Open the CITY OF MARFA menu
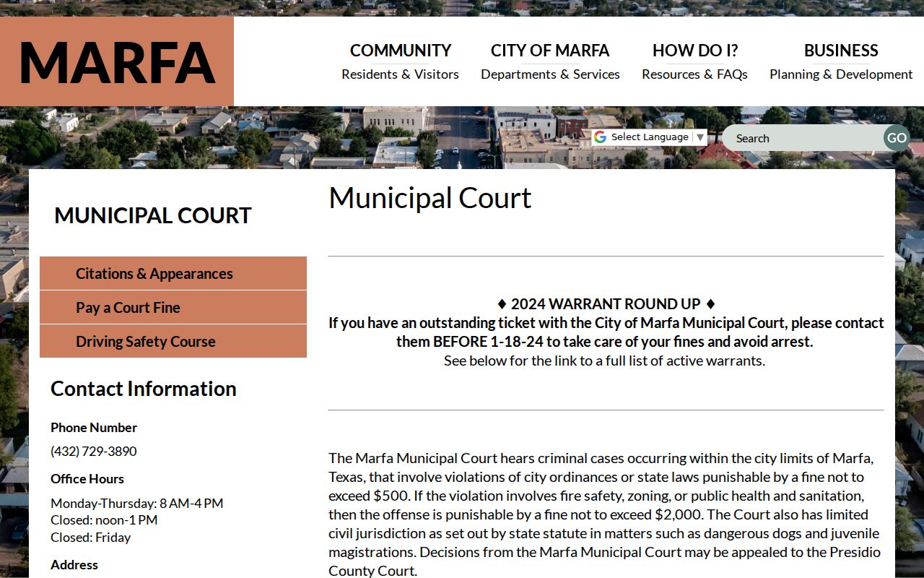The image size is (924, 578). click(x=550, y=61)
